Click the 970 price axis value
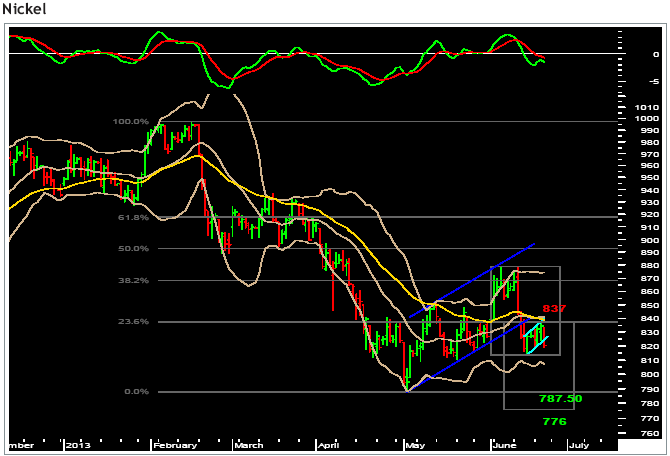Image resolution: width=670 pixels, height=456 pixels. pos(649,154)
